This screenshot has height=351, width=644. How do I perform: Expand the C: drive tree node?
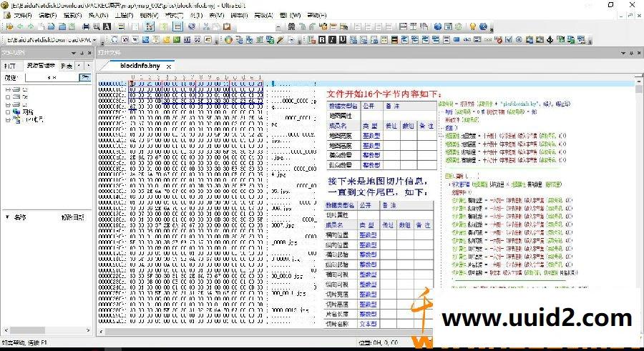(x=7, y=89)
